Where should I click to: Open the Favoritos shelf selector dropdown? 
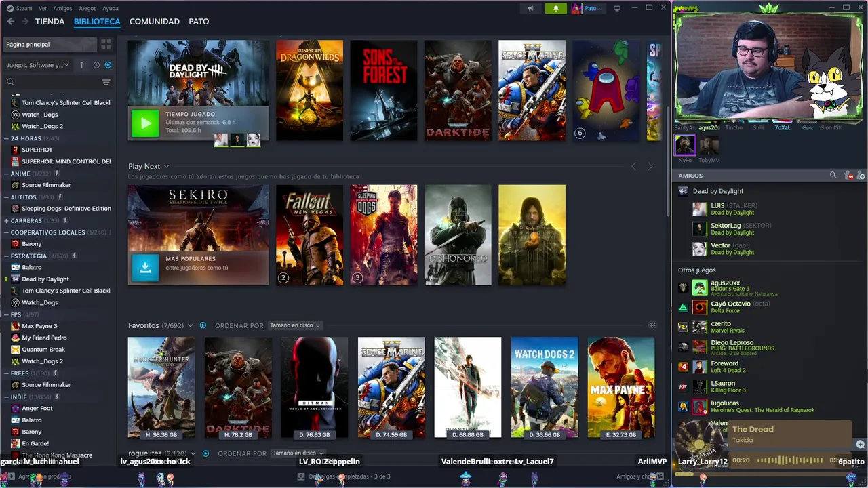tap(191, 326)
